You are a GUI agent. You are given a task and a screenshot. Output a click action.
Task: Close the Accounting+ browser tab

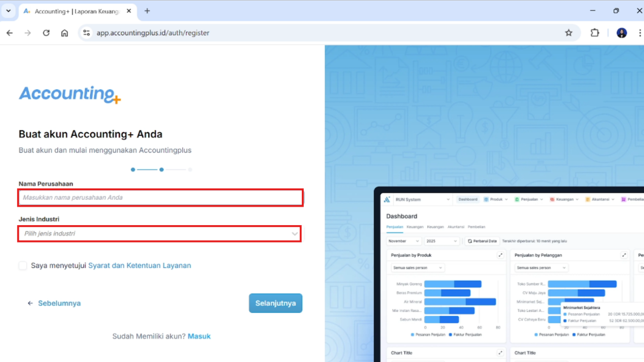129,11
